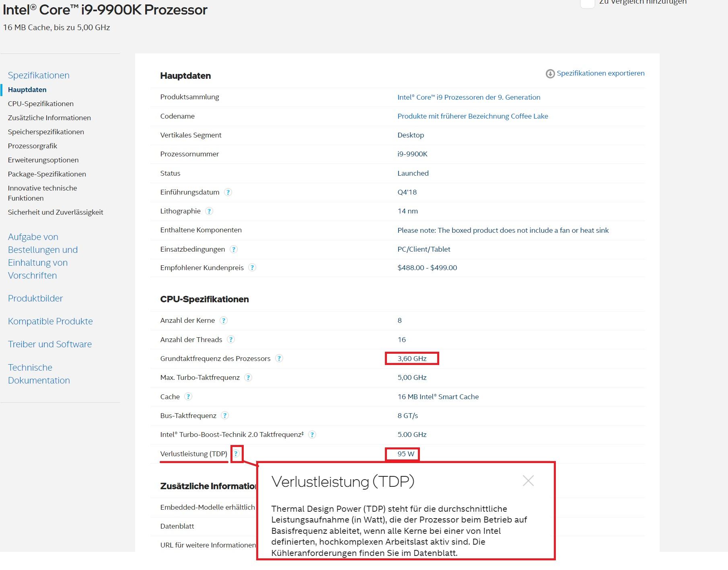Click the Max. Turbo value 5,00 GHz
This screenshot has width=728, height=570.
pos(412,377)
